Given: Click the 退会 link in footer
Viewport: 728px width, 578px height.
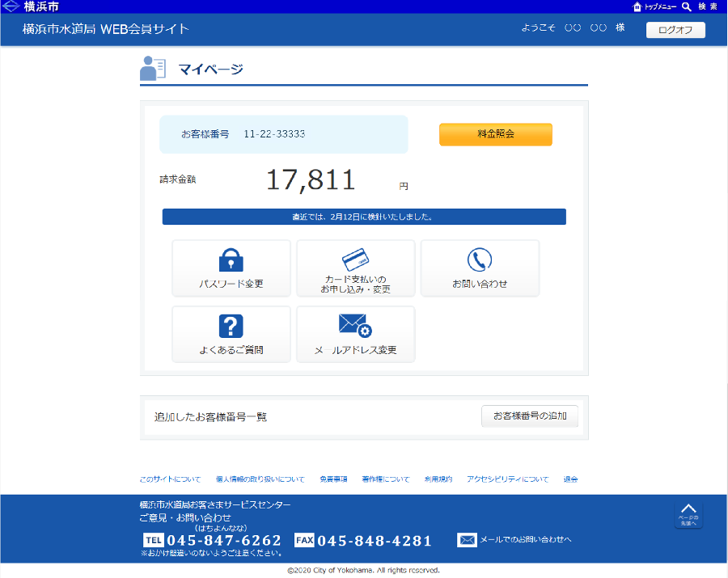Looking at the screenshot, I should point(570,479).
